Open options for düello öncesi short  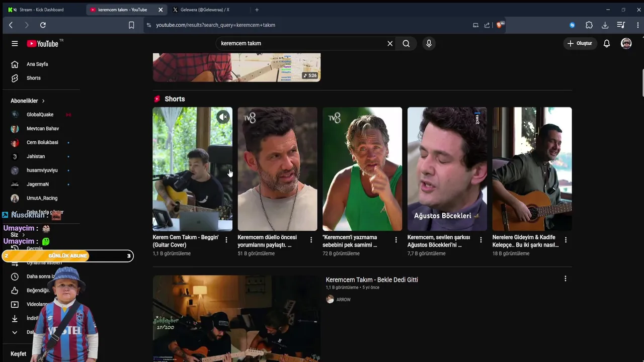pyautogui.click(x=311, y=240)
